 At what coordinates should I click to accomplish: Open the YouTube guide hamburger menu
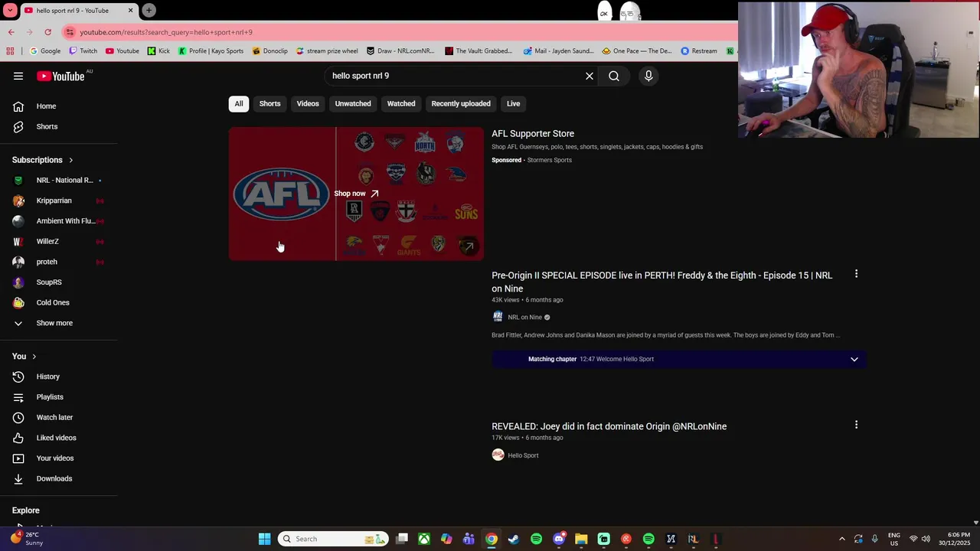(x=18, y=76)
